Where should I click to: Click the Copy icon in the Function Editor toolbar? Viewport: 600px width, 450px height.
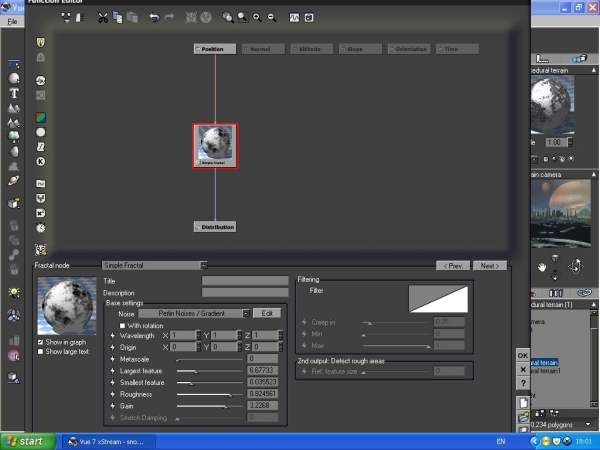[117, 18]
